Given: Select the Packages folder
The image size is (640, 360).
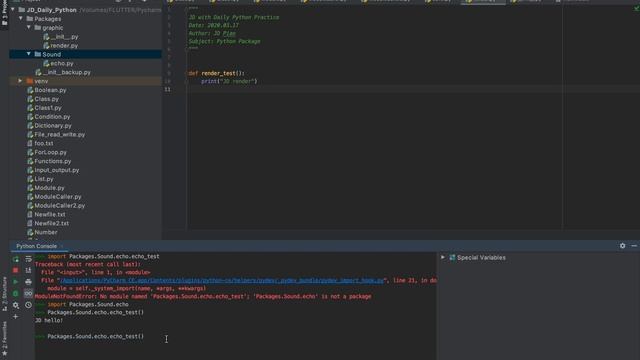Looking at the screenshot, I should pyautogui.click(x=48, y=19).
